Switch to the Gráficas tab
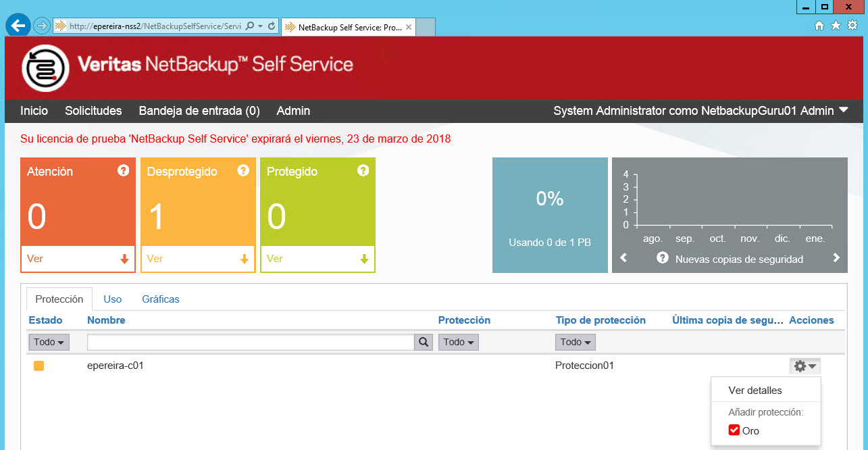 pyautogui.click(x=161, y=299)
